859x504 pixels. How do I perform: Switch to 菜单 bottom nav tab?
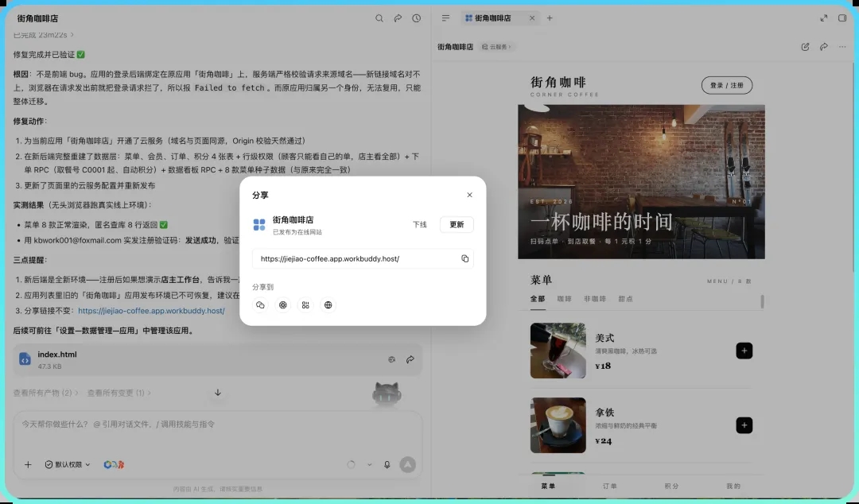[548, 486]
